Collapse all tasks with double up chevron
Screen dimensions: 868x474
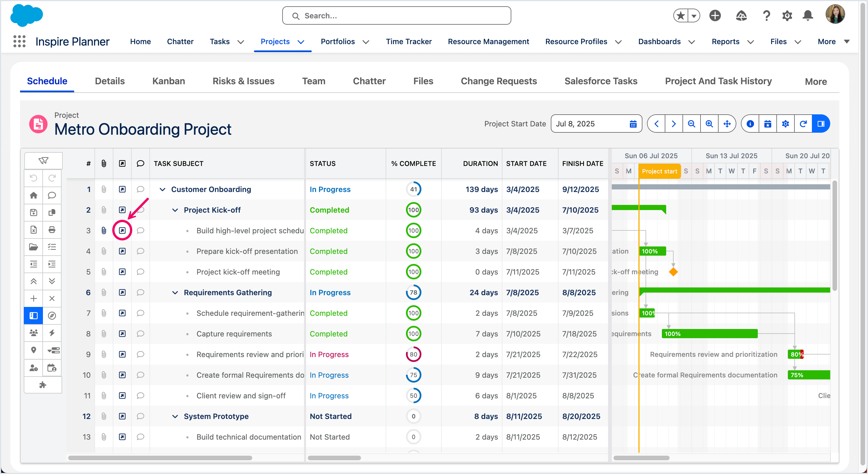[x=33, y=281]
